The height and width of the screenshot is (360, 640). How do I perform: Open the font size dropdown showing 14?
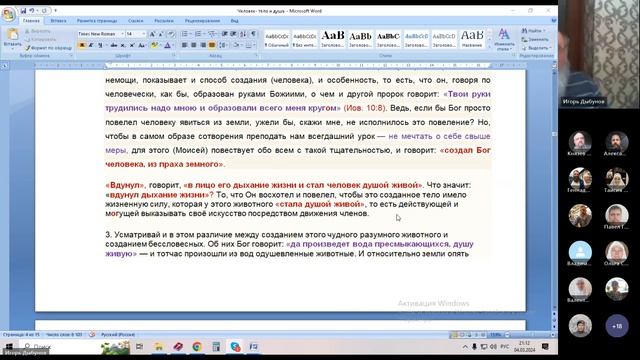(143, 34)
